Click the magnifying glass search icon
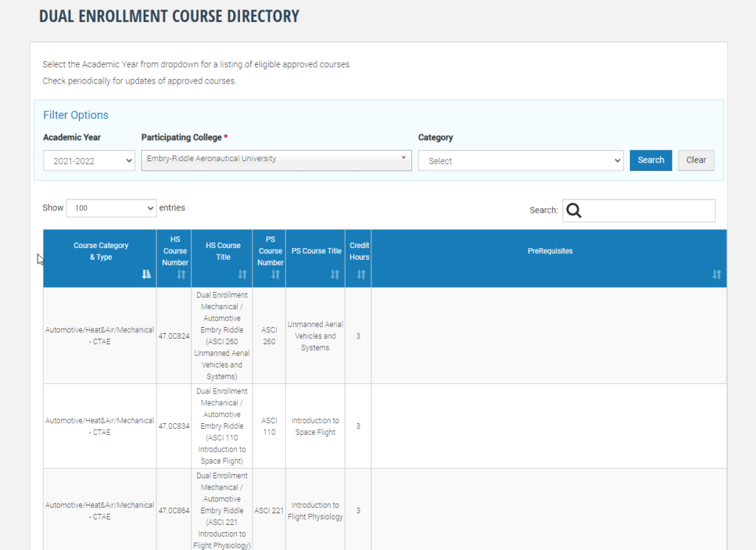This screenshot has height=550, width=756. pyautogui.click(x=574, y=211)
